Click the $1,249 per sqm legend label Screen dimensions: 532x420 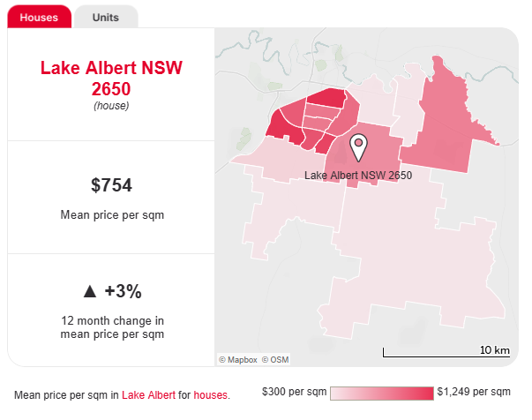pos(474,392)
